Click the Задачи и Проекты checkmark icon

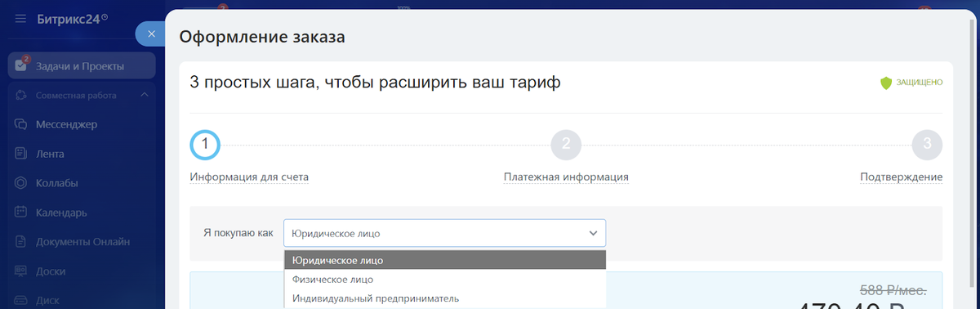21,66
